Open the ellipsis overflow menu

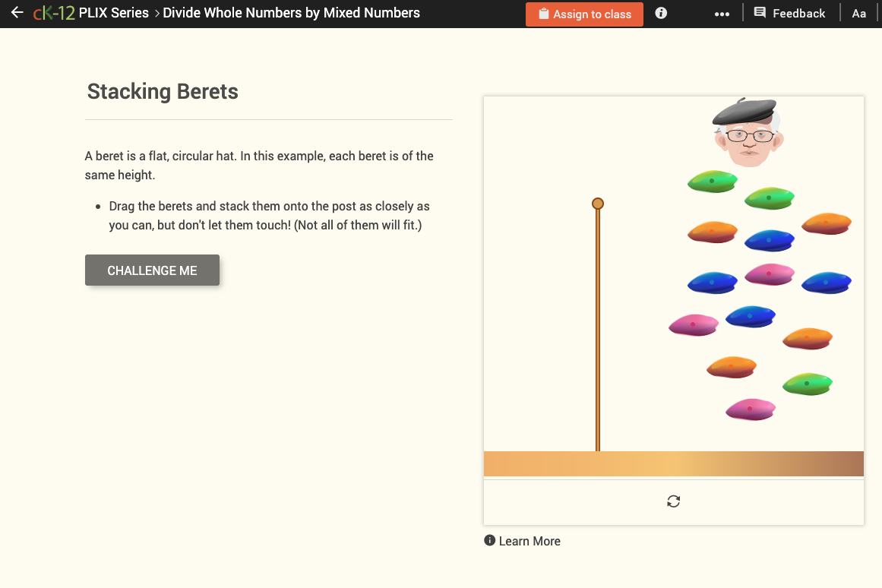721,13
